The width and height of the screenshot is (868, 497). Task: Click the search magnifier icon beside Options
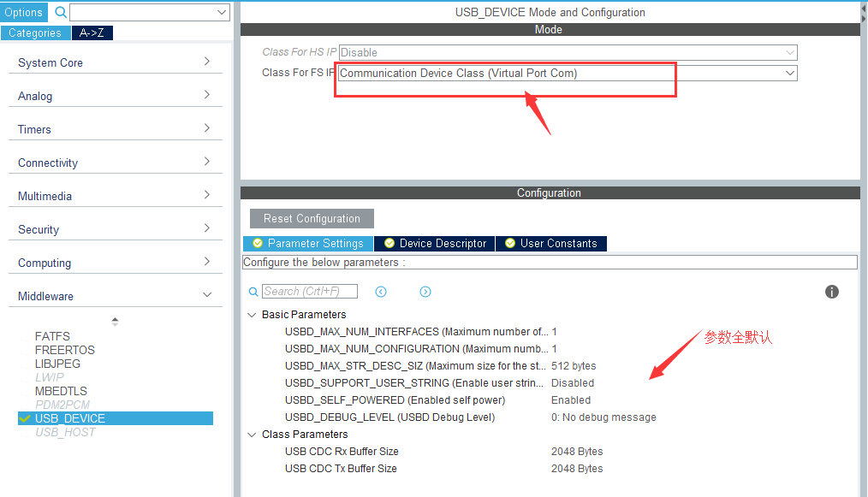click(x=61, y=12)
